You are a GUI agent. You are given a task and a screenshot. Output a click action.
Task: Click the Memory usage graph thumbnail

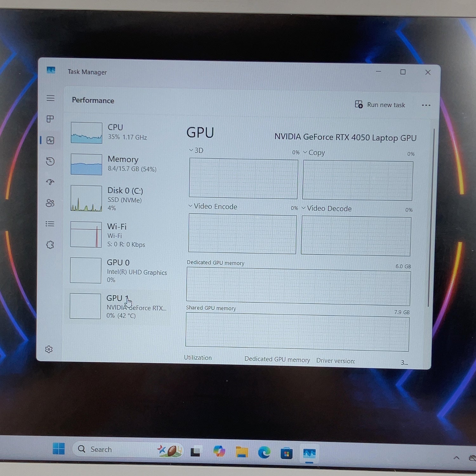(86, 164)
